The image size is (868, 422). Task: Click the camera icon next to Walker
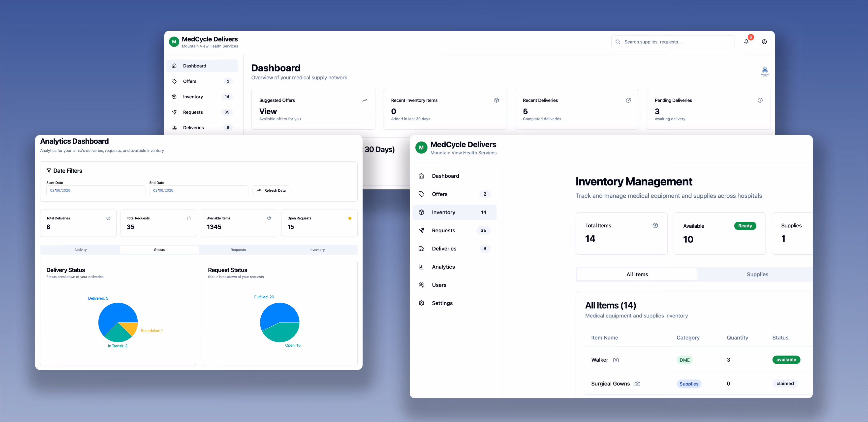point(616,360)
